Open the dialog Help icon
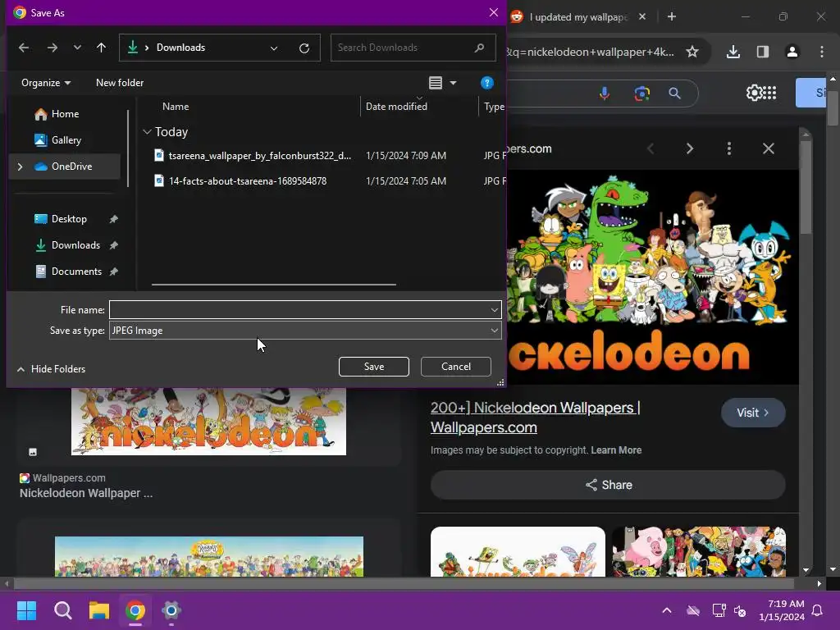840x630 pixels. click(x=487, y=83)
